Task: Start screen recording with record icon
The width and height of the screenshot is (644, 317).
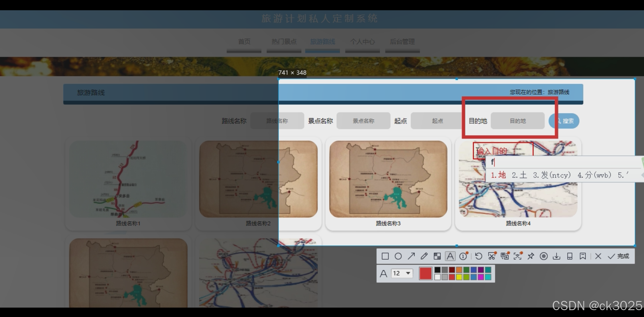Action: 544,256
